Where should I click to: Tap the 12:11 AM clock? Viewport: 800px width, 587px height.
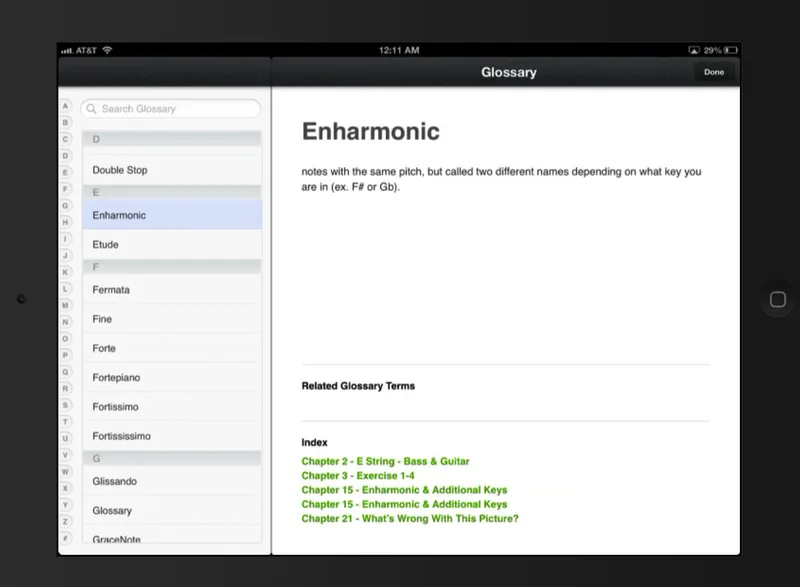399,50
